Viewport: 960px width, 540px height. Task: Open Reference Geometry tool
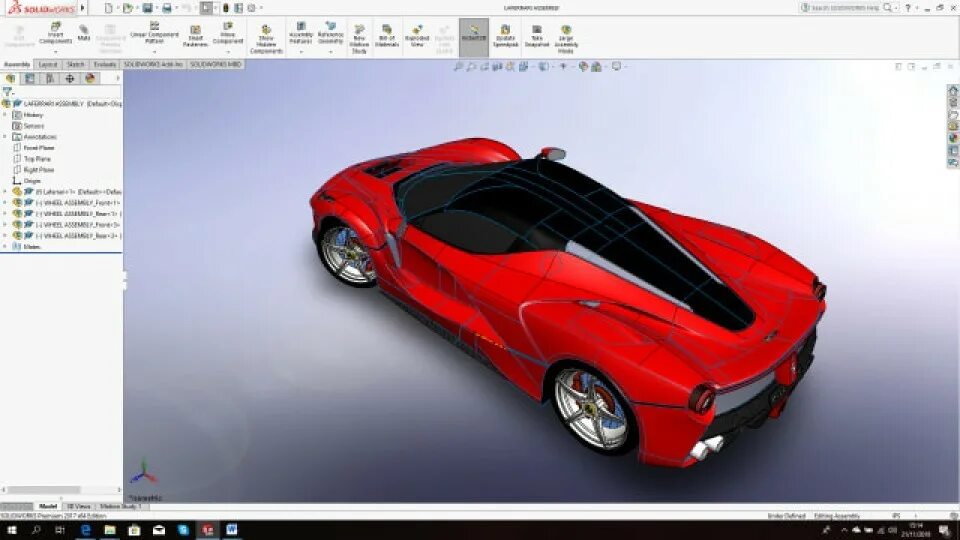coord(331,33)
